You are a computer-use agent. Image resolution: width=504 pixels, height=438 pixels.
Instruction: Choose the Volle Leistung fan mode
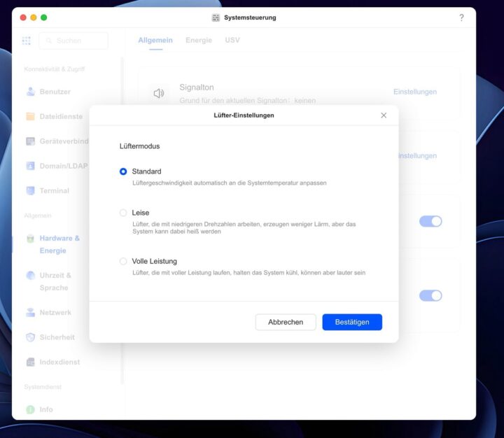tap(124, 261)
